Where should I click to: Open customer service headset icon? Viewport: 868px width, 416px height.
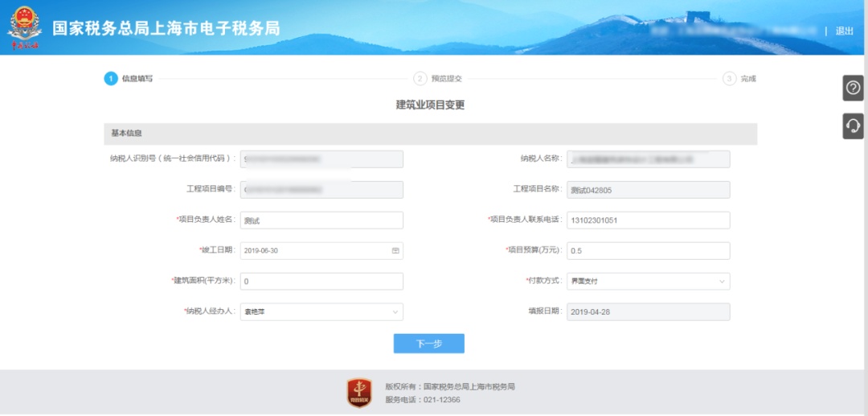click(853, 126)
